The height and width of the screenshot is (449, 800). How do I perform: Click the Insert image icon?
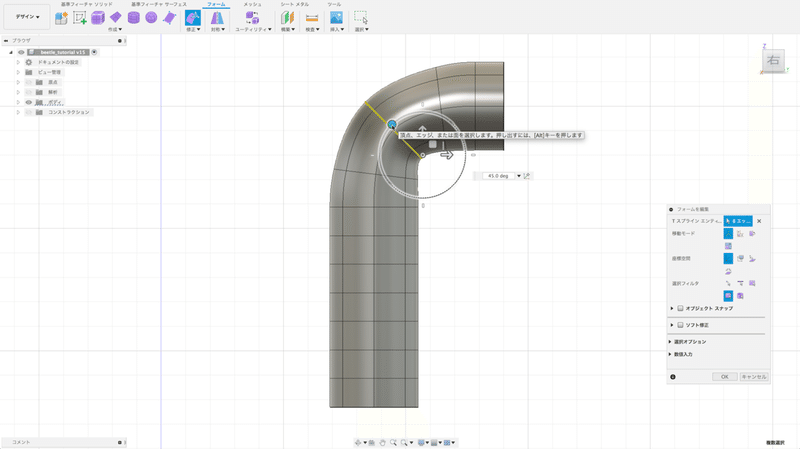pos(336,18)
